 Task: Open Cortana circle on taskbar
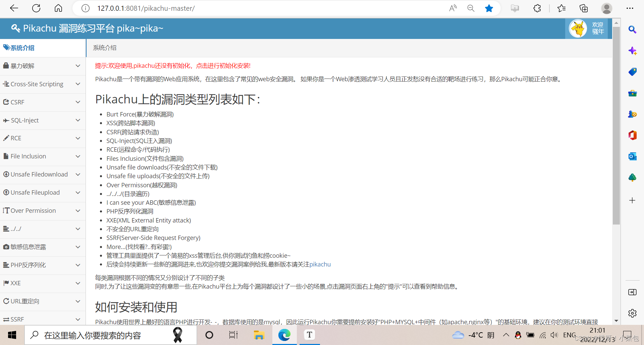pos(209,335)
